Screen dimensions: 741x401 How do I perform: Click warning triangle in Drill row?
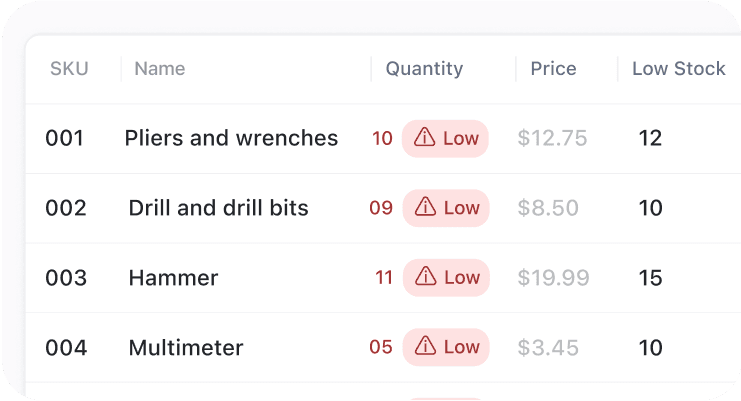pos(425,207)
